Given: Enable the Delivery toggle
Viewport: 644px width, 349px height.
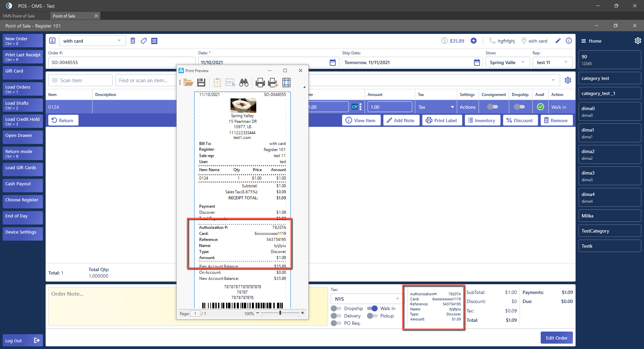Looking at the screenshot, I should (336, 316).
